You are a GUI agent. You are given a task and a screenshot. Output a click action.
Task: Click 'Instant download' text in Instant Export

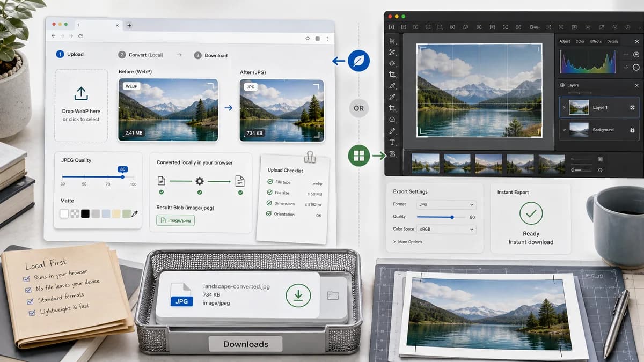point(531,242)
